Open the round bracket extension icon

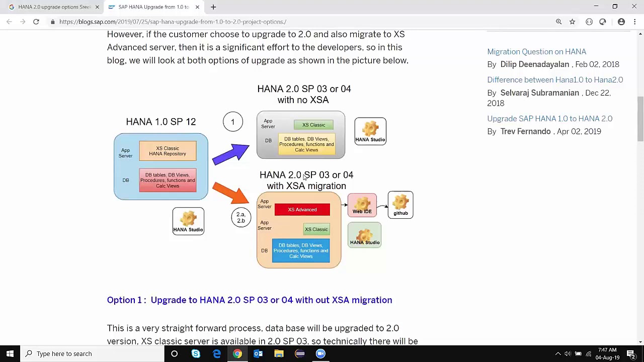tap(589, 22)
